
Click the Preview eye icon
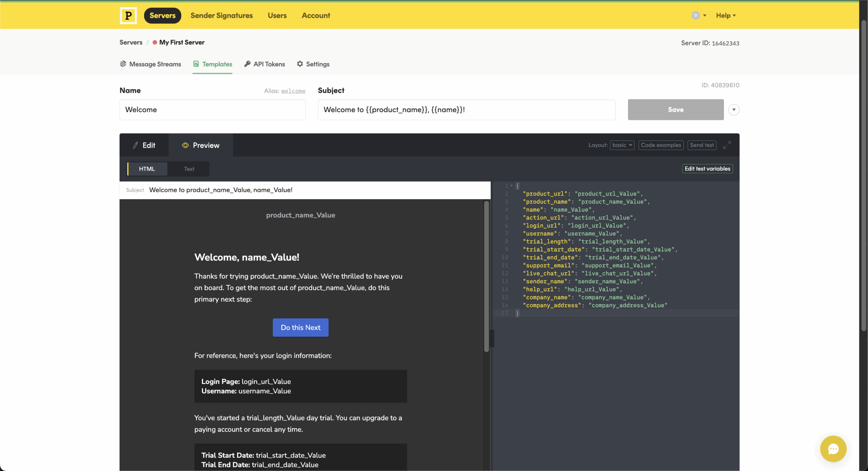click(185, 145)
